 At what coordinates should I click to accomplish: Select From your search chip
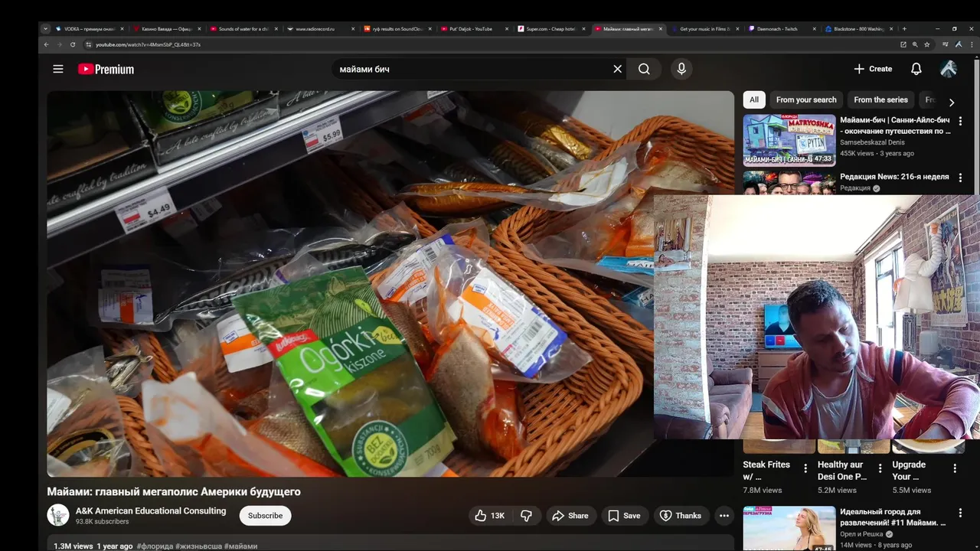pos(806,99)
